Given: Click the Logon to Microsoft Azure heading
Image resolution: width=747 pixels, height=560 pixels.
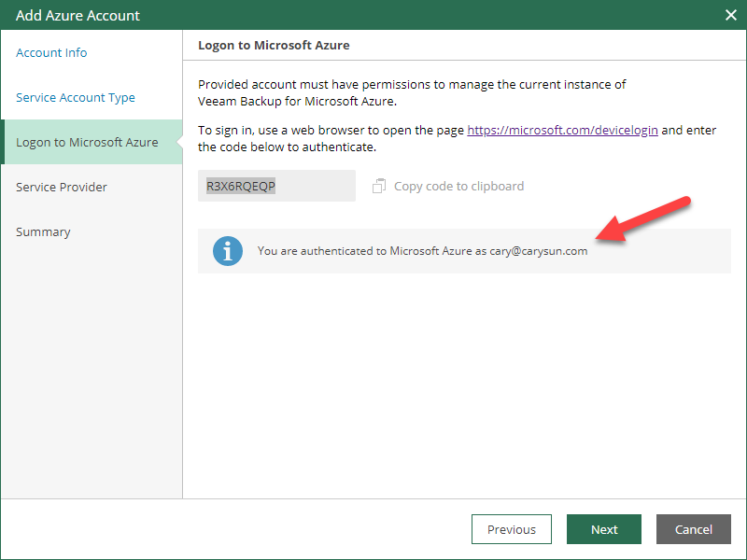Looking at the screenshot, I should (274, 45).
